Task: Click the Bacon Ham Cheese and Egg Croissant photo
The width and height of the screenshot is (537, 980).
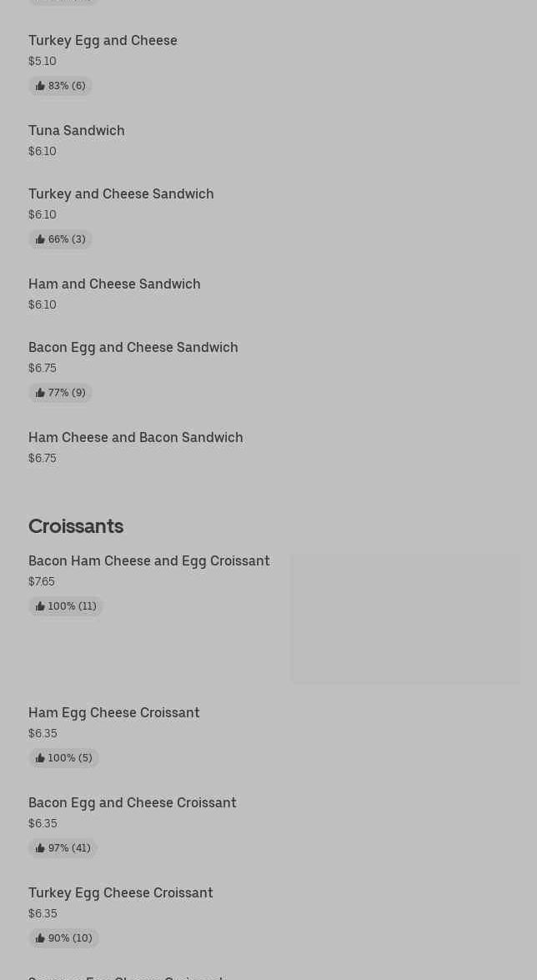Action: pyautogui.click(x=405, y=619)
